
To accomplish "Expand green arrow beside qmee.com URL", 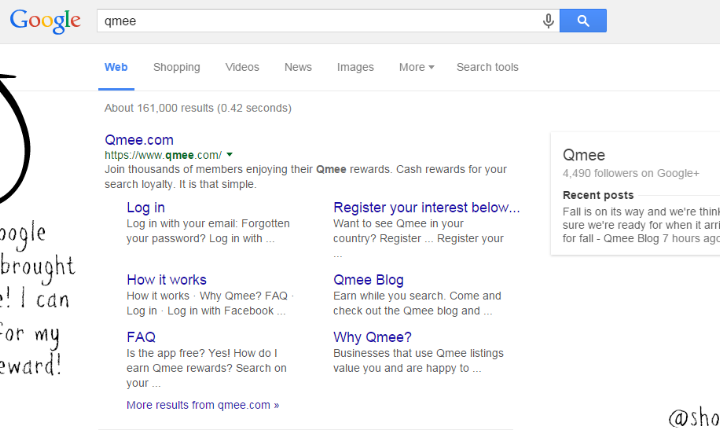I will click(x=230, y=155).
